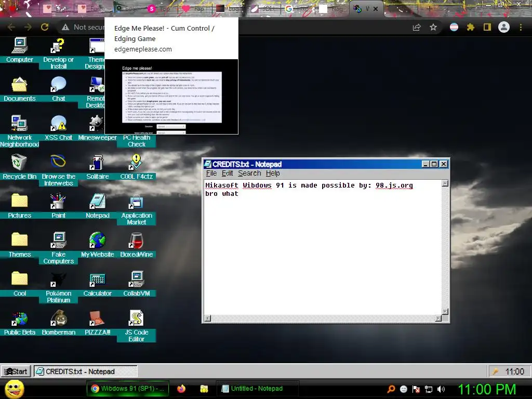Select Wibdows 91 (SP1) Chrome taskbar item
532x399 pixels.
(128, 389)
